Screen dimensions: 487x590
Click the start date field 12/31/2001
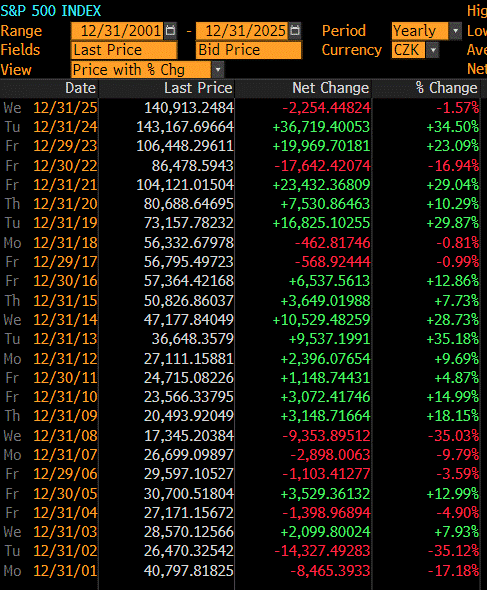[117, 30]
